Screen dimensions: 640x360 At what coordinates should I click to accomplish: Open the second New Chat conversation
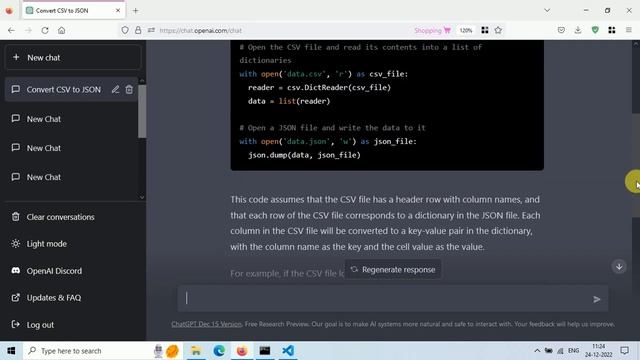click(44, 148)
